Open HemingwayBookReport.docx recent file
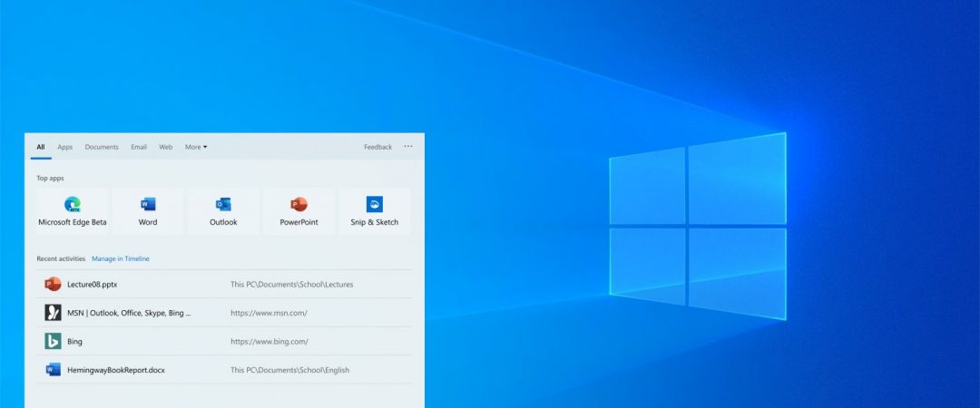This screenshot has width=980, height=408. tap(225, 370)
